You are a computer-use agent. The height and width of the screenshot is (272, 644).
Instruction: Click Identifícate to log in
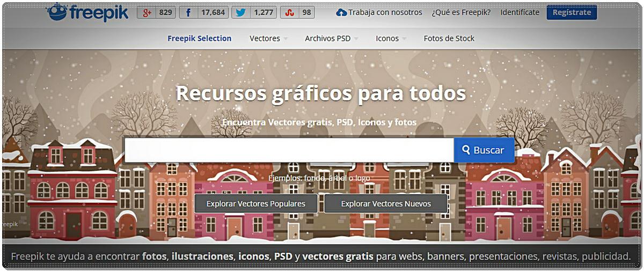coord(519,12)
